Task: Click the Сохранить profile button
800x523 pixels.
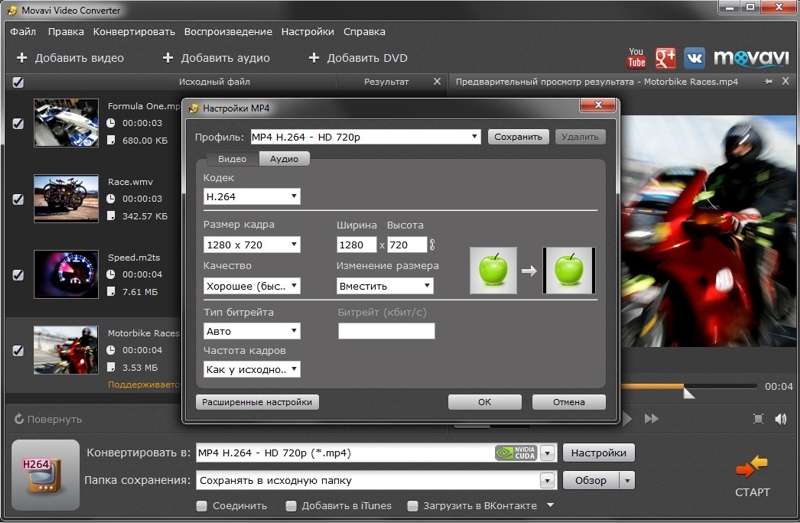Action: tap(518, 137)
